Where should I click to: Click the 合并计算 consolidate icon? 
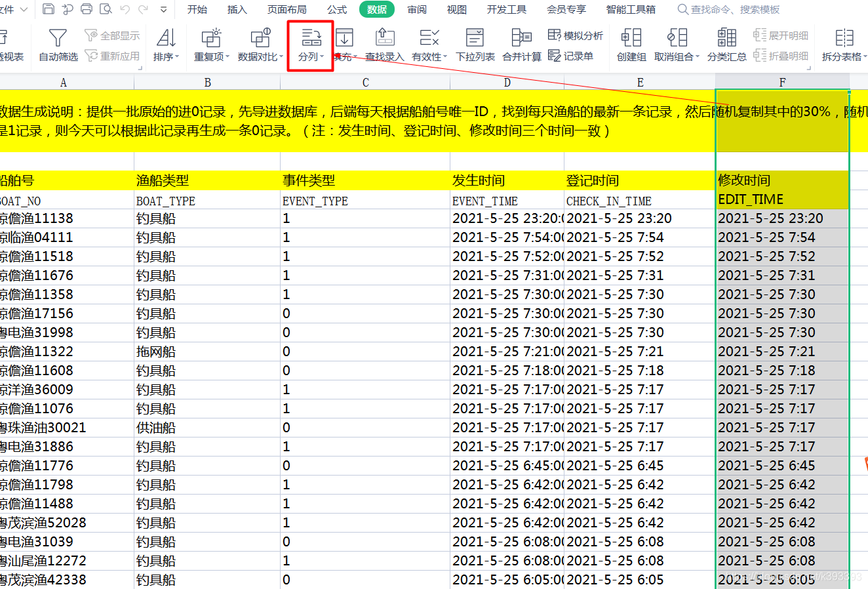pos(522,38)
